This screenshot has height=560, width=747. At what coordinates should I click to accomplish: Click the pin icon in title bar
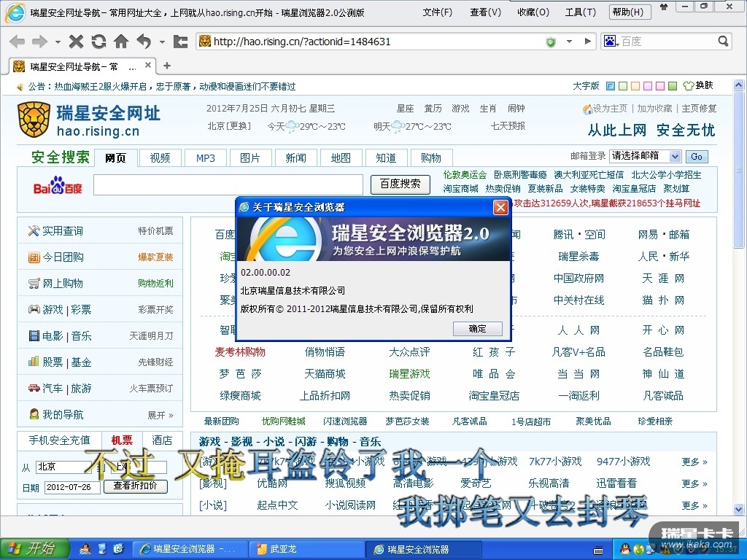click(664, 7)
